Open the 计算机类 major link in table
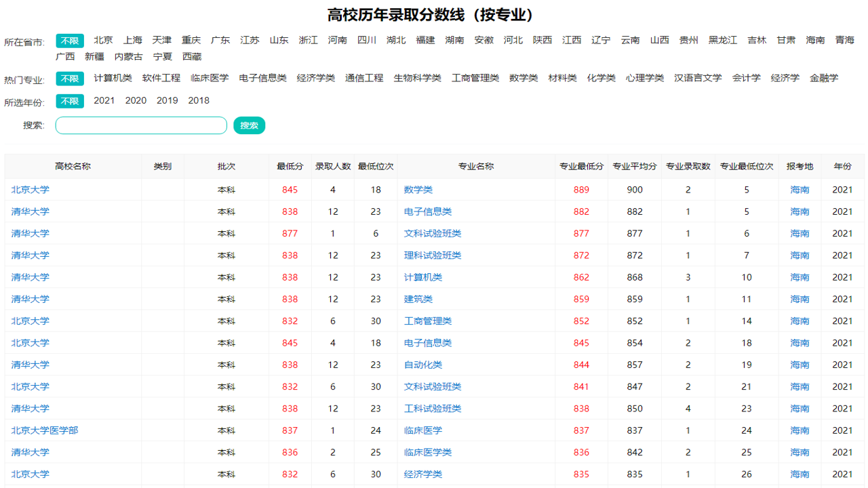868x488 pixels. 423,277
